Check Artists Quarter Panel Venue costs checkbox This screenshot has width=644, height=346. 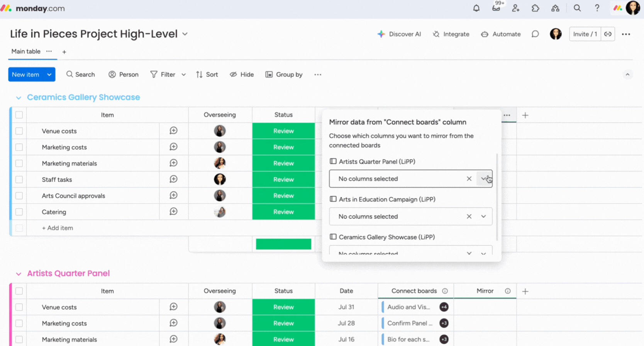coord(19,307)
